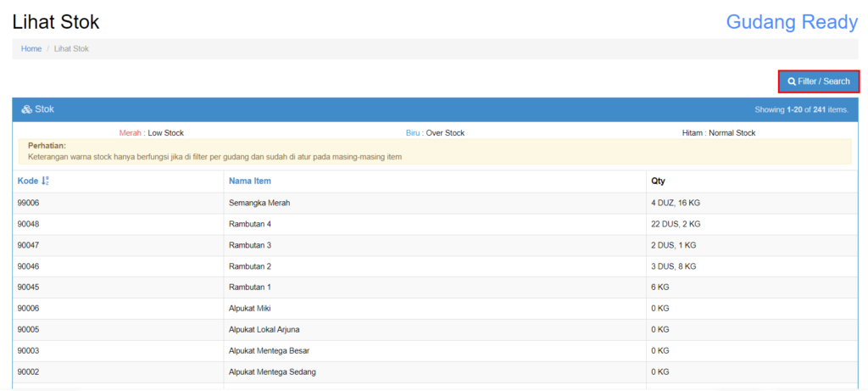868x391 pixels.
Task: Click the Filter / Search button
Action: [818, 81]
